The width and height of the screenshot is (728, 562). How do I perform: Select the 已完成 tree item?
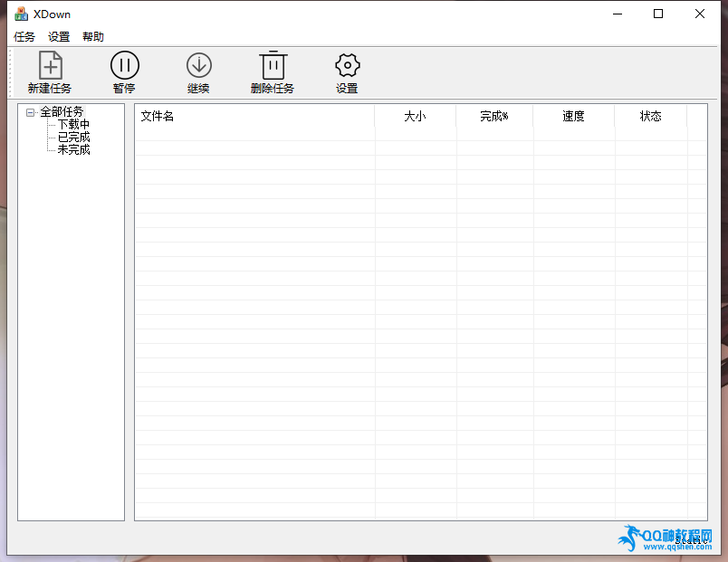tap(73, 137)
